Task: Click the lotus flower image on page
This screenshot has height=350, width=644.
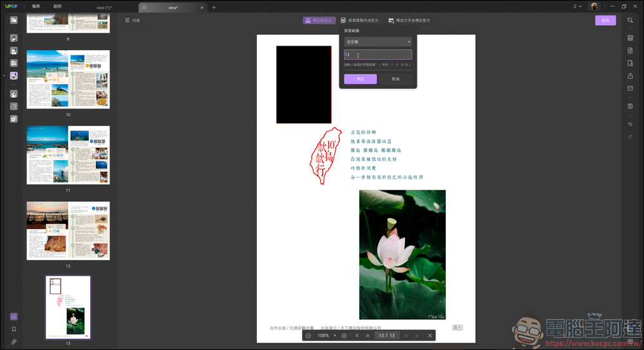Action: pyautogui.click(x=402, y=254)
